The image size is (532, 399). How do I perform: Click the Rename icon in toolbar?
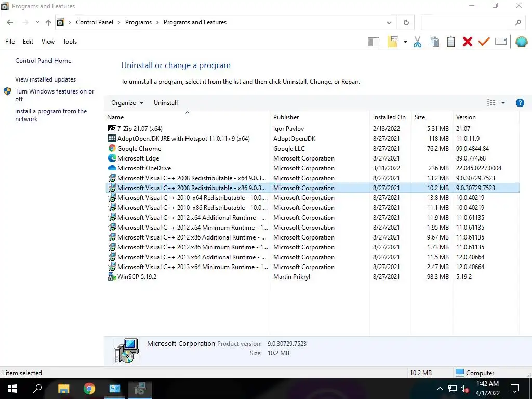[501, 42]
